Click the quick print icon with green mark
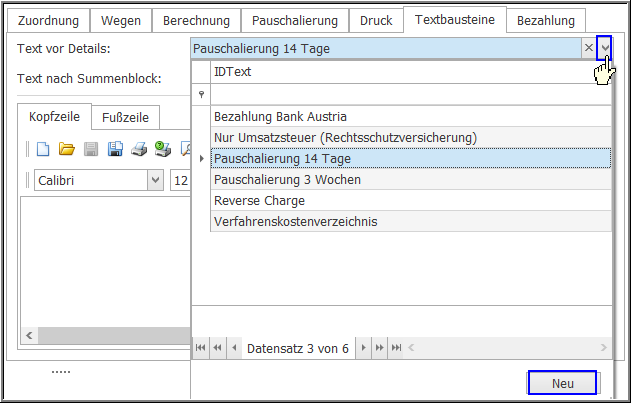631x403 pixels. pyautogui.click(x=162, y=150)
